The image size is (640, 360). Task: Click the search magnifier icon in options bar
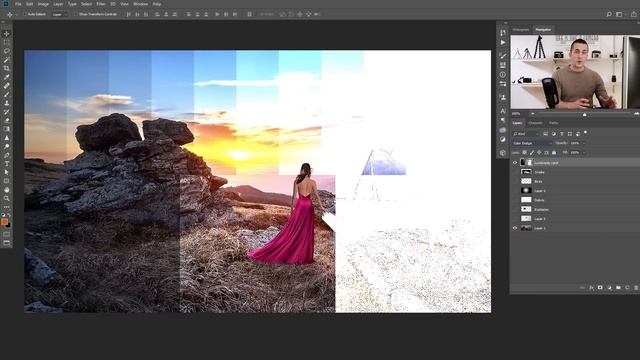pyautogui.click(x=609, y=14)
